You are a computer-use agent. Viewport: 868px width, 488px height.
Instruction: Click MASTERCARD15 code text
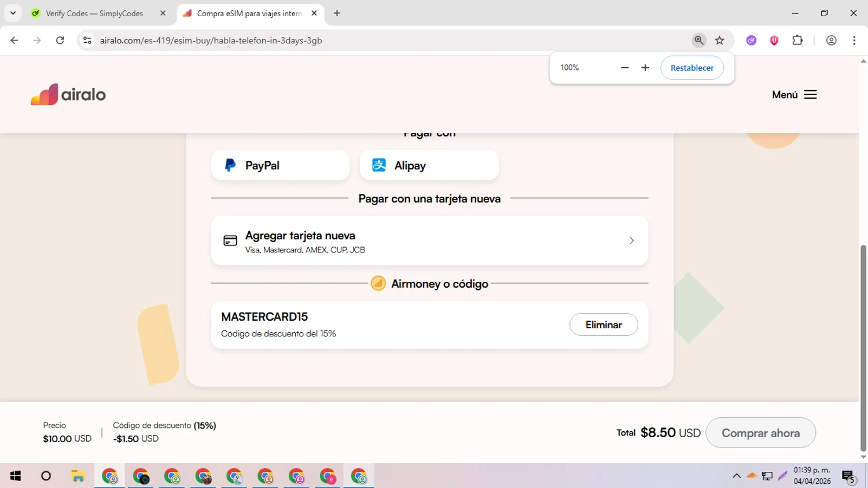(x=264, y=317)
